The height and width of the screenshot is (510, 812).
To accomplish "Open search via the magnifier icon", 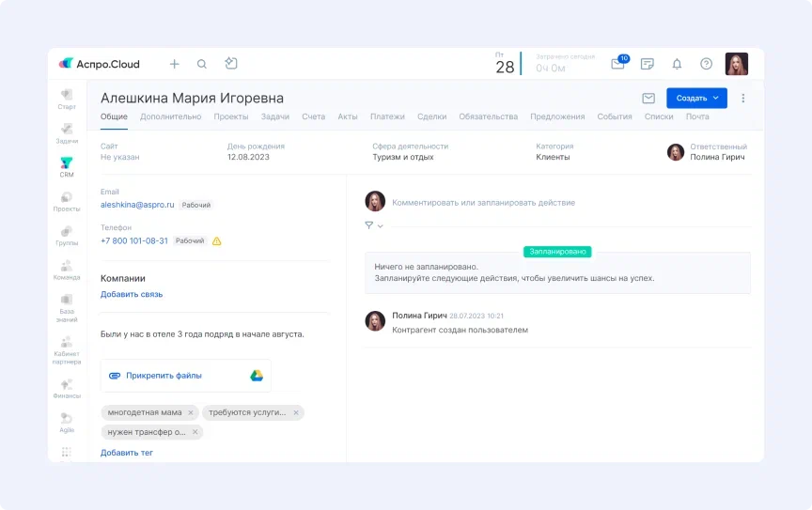I will click(x=202, y=64).
